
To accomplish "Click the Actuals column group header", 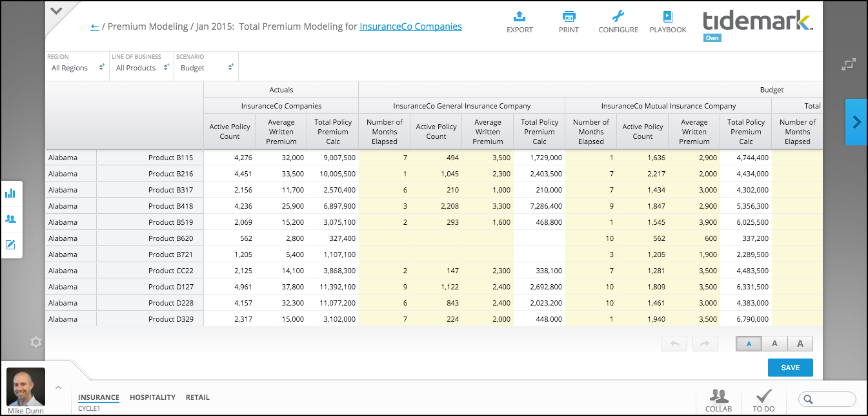I will tap(281, 90).
